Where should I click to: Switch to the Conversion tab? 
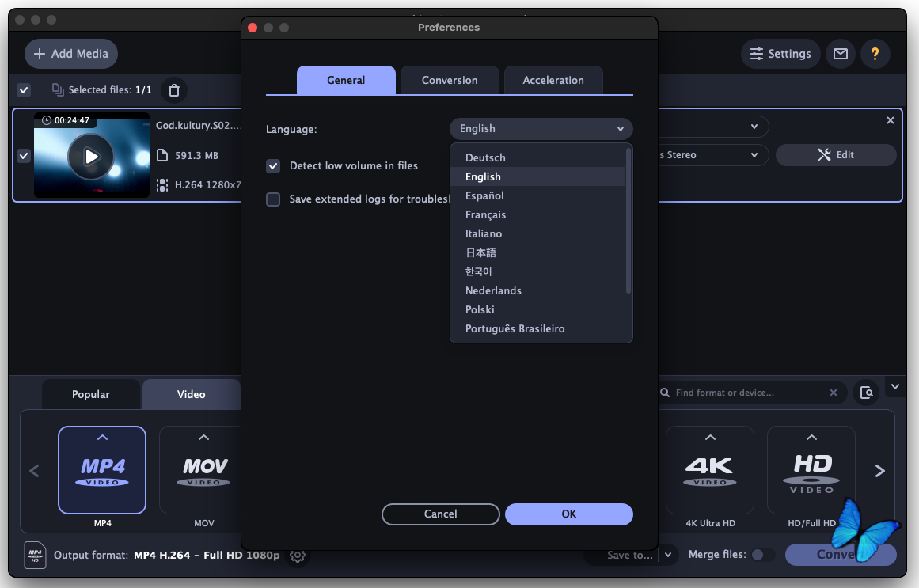point(450,80)
